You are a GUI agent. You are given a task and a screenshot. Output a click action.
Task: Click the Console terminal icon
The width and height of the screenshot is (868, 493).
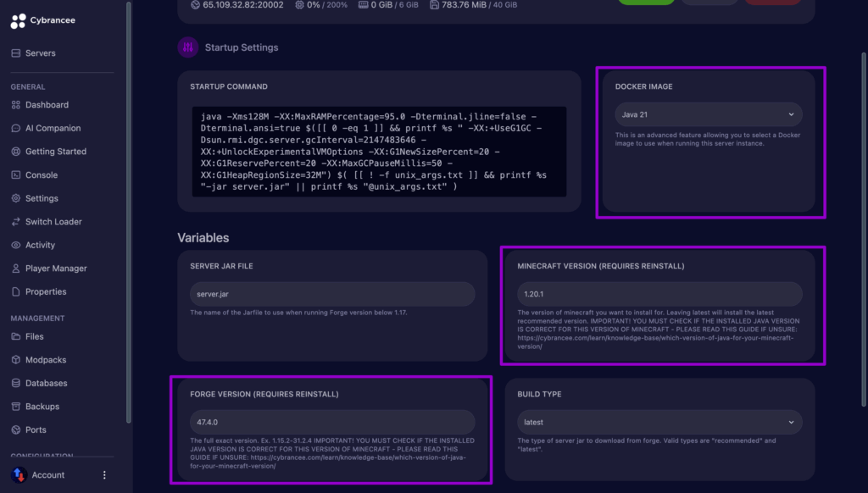16,175
